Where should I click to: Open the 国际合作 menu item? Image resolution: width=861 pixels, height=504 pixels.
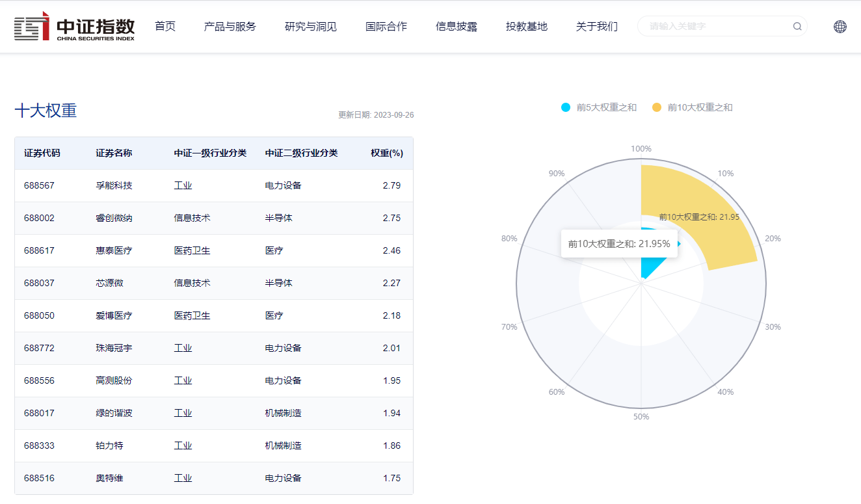(386, 27)
